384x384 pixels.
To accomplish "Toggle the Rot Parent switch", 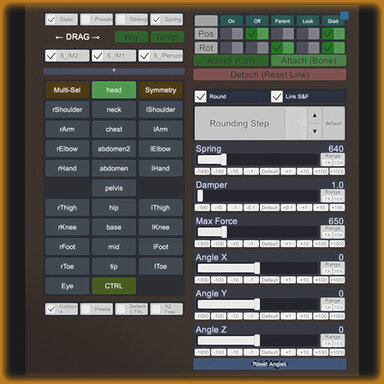I will pos(282,48).
